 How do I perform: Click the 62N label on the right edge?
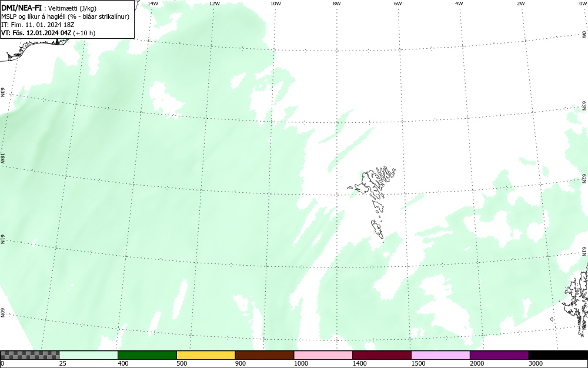(x=584, y=178)
